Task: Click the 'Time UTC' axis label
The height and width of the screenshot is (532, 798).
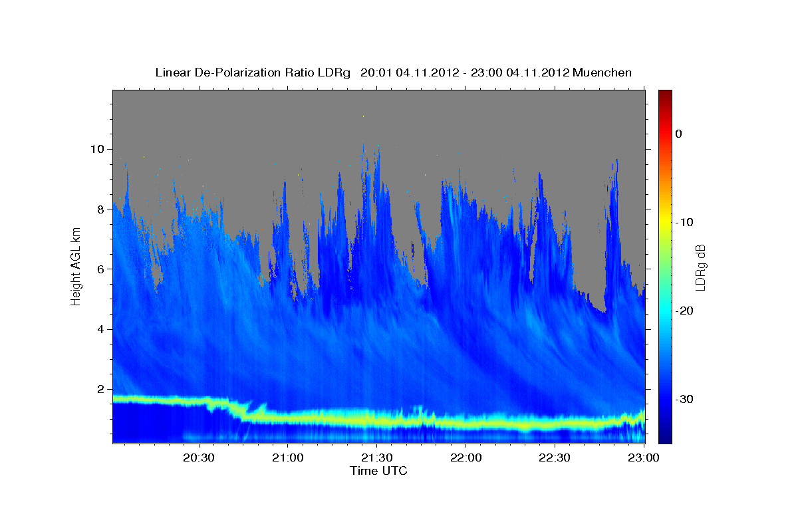Action: click(x=378, y=471)
